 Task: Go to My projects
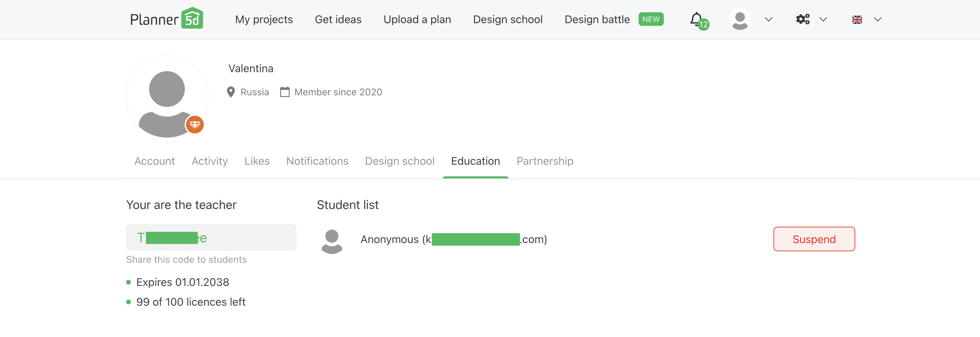point(264,19)
